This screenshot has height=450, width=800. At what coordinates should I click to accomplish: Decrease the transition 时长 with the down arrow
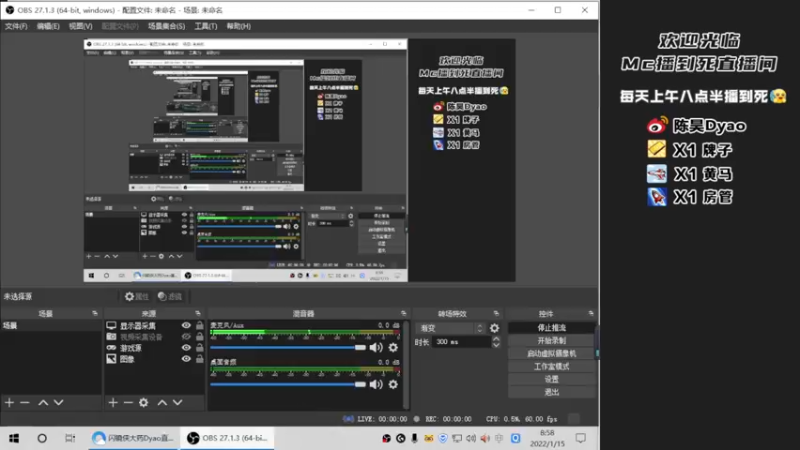[496, 345]
